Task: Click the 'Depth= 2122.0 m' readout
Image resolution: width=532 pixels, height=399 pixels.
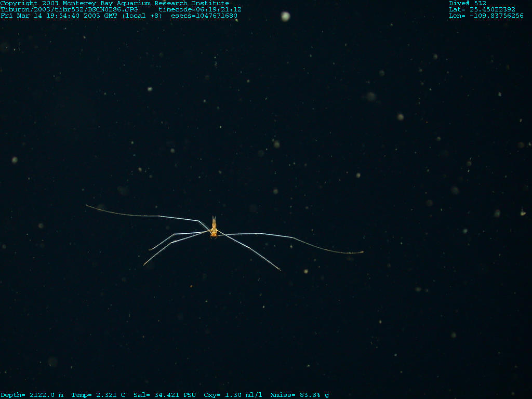Action: (32, 395)
